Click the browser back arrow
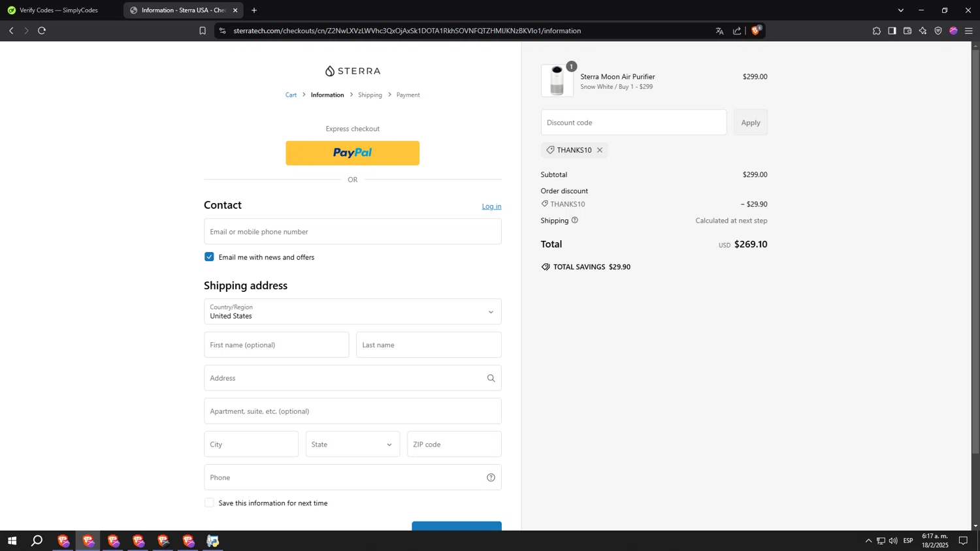The image size is (980, 551). (x=11, y=31)
